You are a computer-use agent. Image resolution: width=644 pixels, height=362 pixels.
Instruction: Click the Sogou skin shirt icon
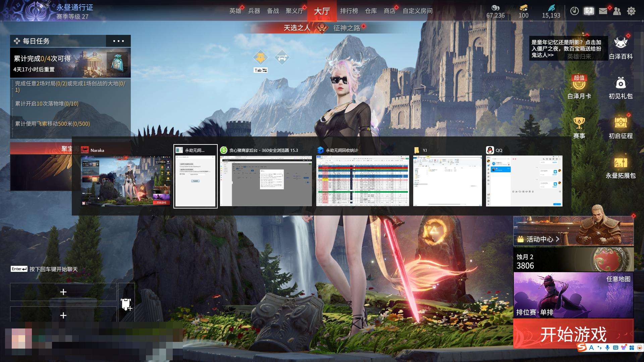coord(624,348)
